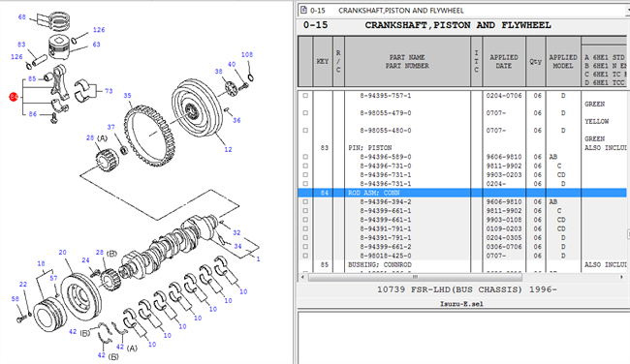Click bearing callout number 73
This screenshot has width=630, height=364.
click(x=109, y=91)
